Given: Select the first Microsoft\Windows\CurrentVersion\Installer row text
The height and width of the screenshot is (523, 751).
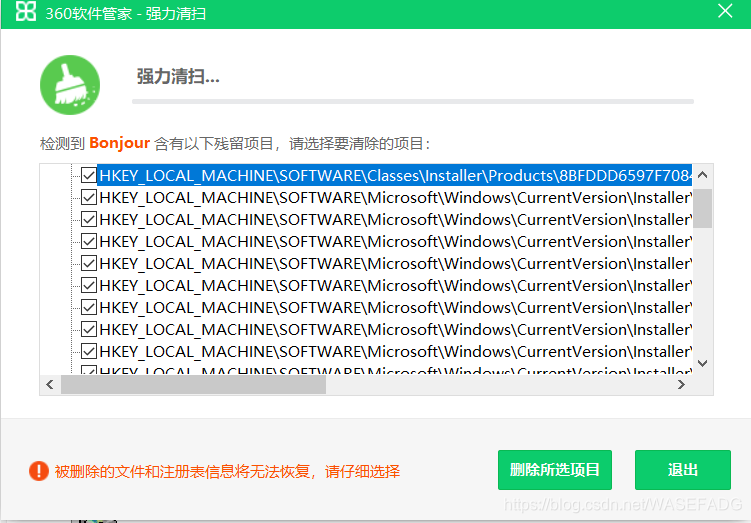Looking at the screenshot, I should (395, 197).
